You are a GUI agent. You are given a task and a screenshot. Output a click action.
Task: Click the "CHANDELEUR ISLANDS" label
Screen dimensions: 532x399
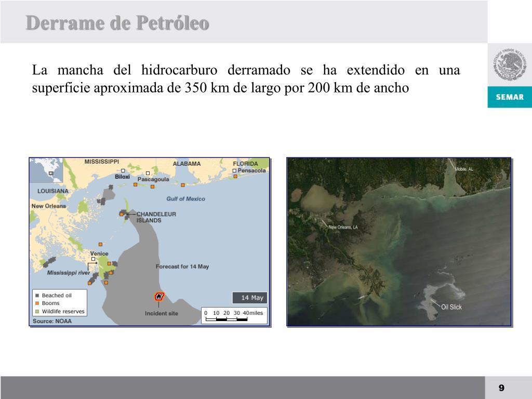[x=156, y=217]
